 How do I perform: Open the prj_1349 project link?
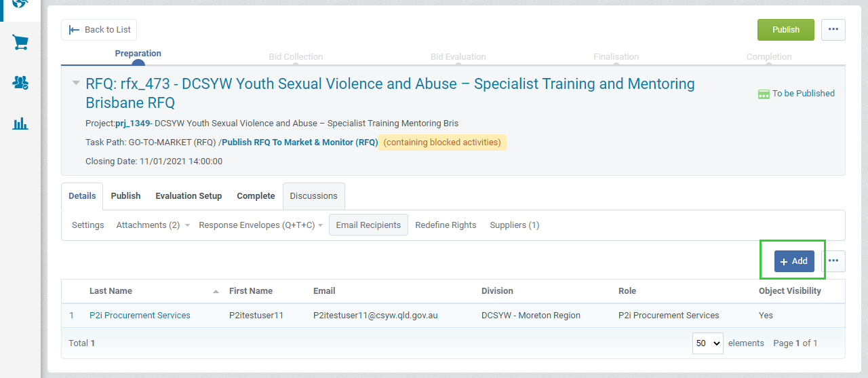(x=133, y=124)
